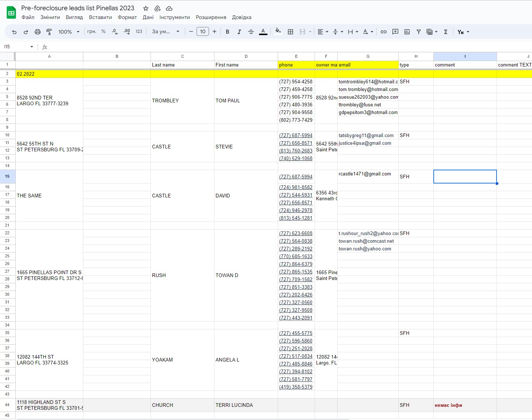The height and width of the screenshot is (420, 532).
Task: Create a filter with the funnel icon
Action: [x=419, y=32]
